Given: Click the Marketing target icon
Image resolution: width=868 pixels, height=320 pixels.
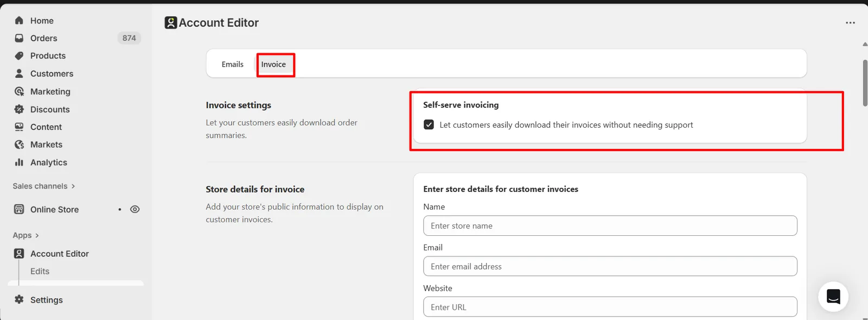Looking at the screenshot, I should (x=19, y=91).
